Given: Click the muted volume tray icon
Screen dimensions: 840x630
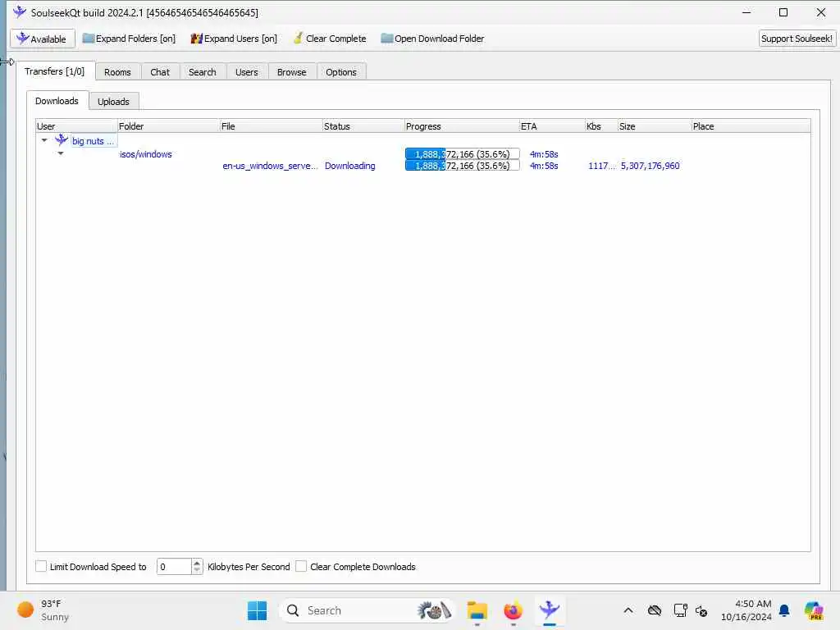Looking at the screenshot, I should pos(701,610).
